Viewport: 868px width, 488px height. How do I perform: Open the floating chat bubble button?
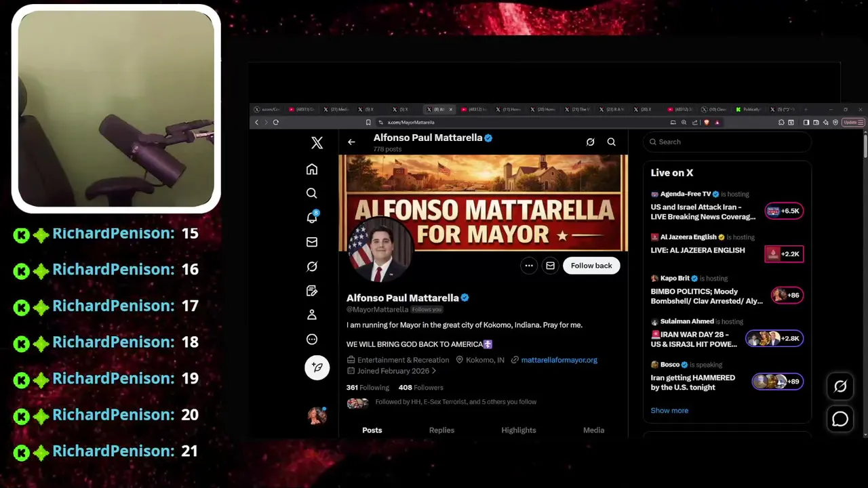tap(840, 419)
